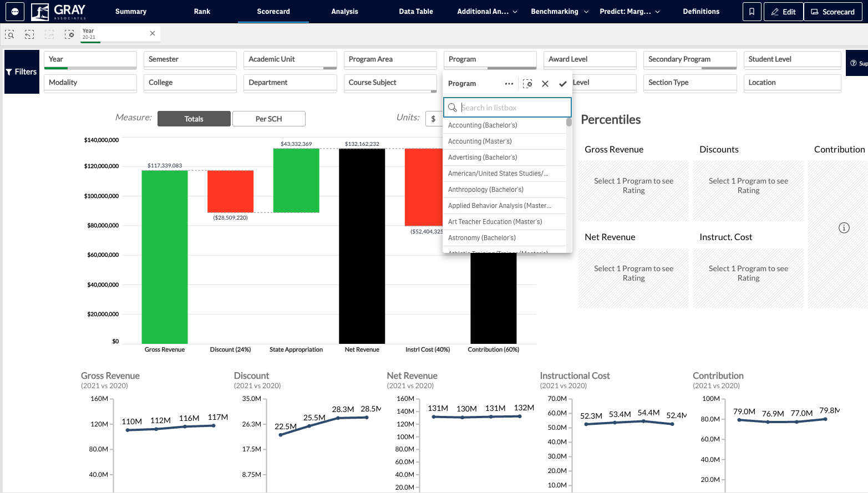Open the Semester filter
The image size is (868, 493).
point(190,60)
